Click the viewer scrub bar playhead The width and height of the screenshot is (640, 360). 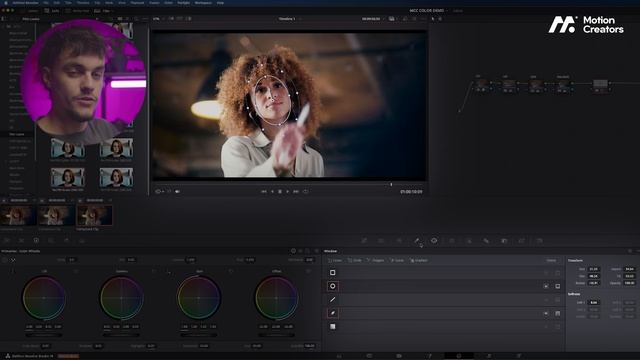pos(391,184)
